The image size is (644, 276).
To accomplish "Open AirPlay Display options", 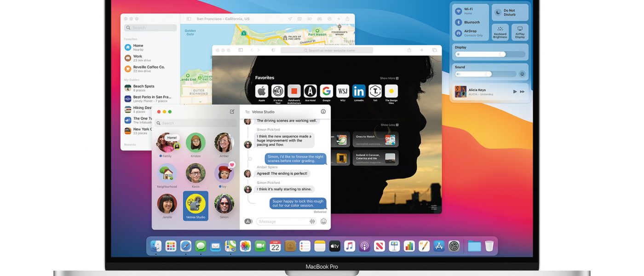I will [520, 32].
